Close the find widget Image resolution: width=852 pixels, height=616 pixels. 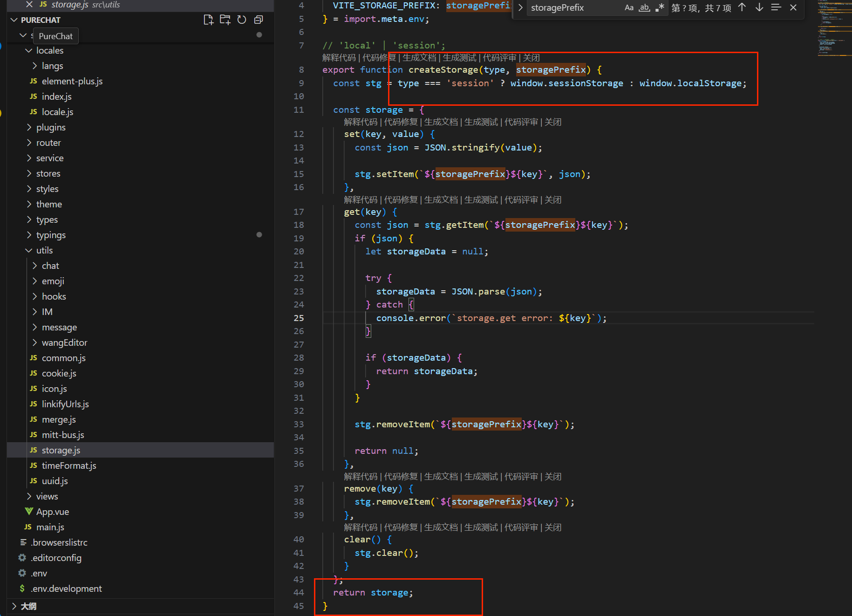(793, 7)
